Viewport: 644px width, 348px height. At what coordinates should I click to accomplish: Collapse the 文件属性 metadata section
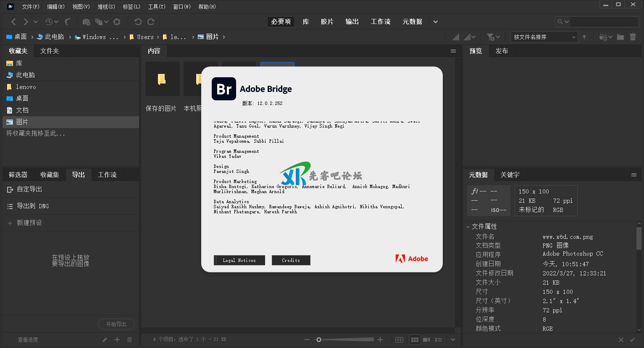click(x=468, y=227)
